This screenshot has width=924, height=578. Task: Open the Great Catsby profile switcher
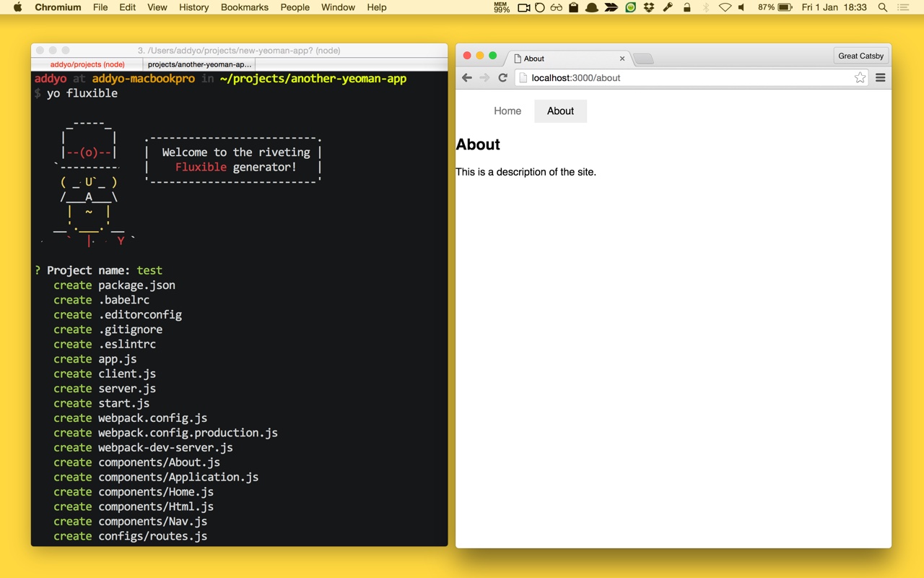point(860,56)
